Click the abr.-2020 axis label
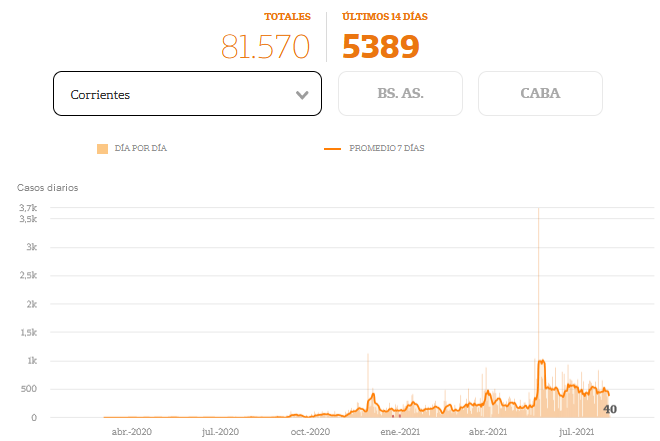660x441 pixels. click(x=131, y=432)
